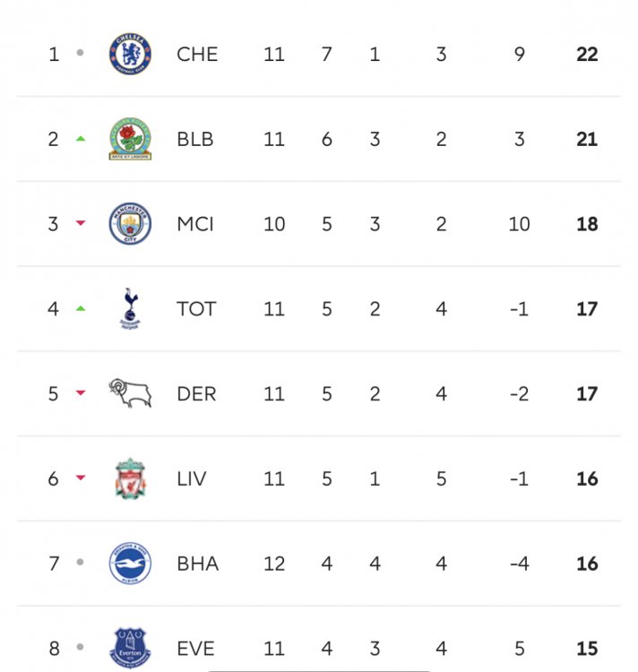Click the Blackburn Rovers crest
638x672 pixels.
[130, 139]
